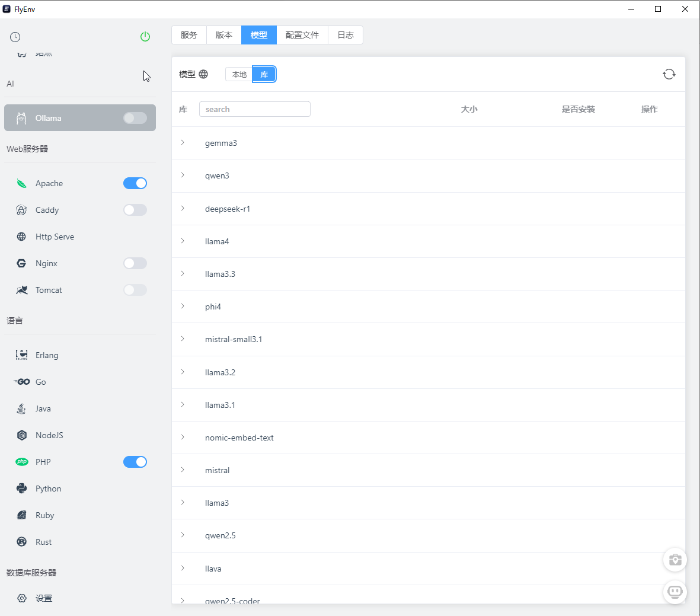Image resolution: width=700 pixels, height=616 pixels.
Task: Click the Http Serve globe icon
Action: (21, 237)
